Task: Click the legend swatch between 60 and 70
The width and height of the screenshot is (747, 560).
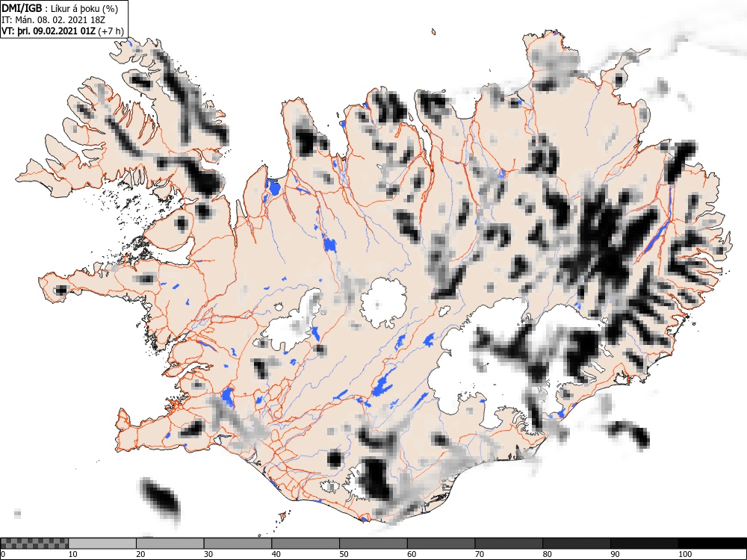Action: pyautogui.click(x=441, y=544)
